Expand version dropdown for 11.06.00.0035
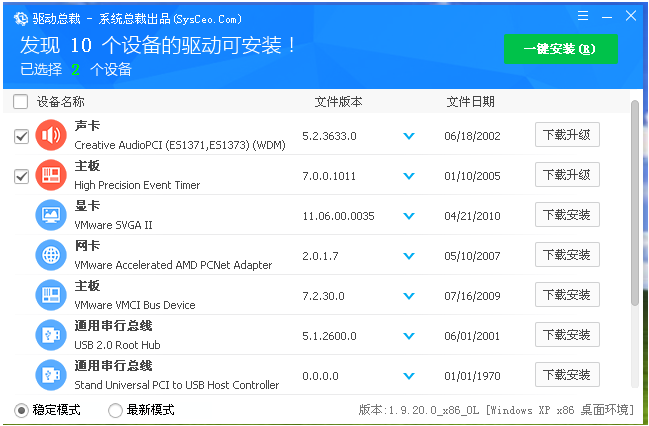 [409, 216]
